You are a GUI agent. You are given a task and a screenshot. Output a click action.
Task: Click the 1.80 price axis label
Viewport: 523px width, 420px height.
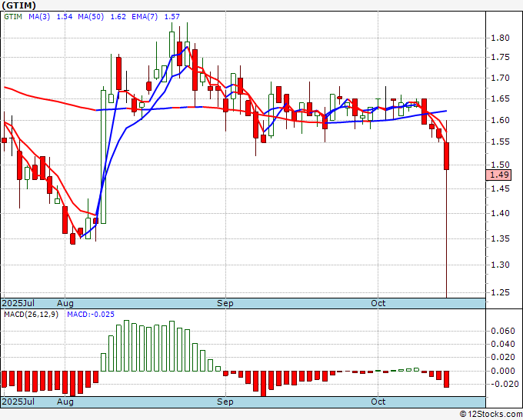pos(501,38)
